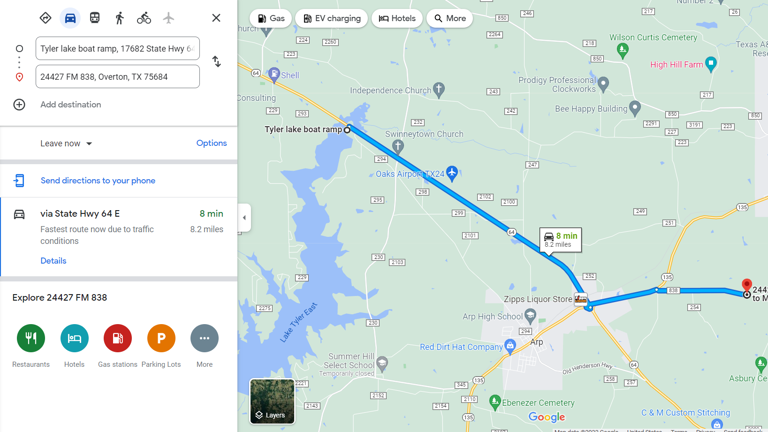Image resolution: width=768 pixels, height=432 pixels.
Task: Open the Leave now dropdown
Action: pos(66,144)
